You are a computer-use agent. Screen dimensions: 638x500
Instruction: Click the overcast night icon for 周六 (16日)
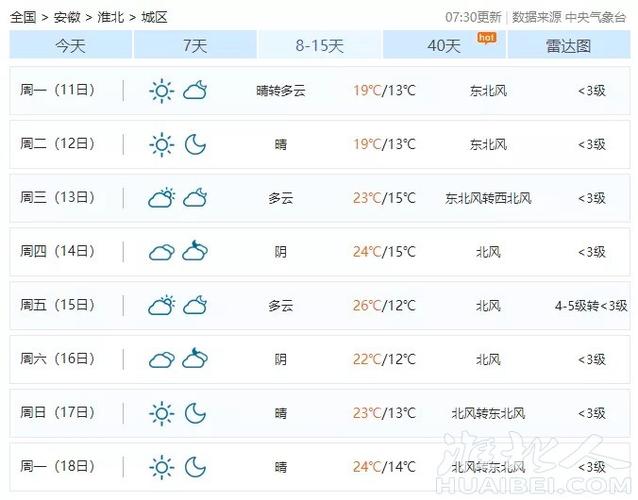click(195, 358)
